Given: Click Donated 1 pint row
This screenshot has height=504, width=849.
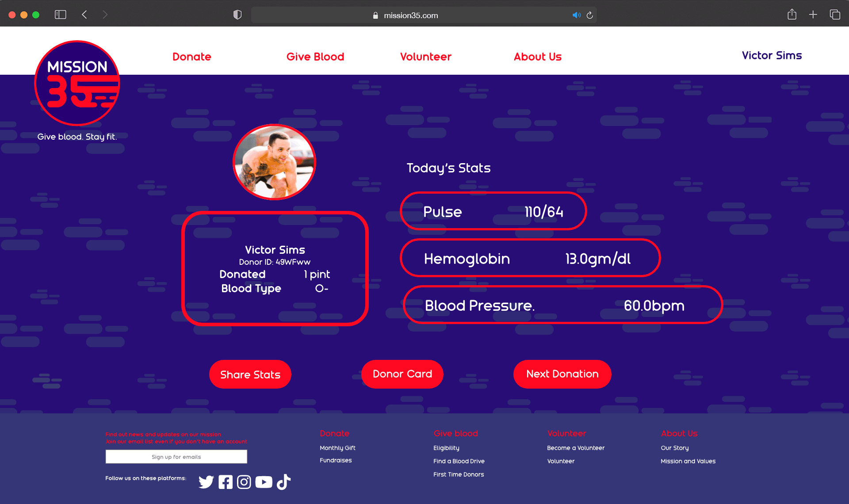Looking at the screenshot, I should click(275, 275).
